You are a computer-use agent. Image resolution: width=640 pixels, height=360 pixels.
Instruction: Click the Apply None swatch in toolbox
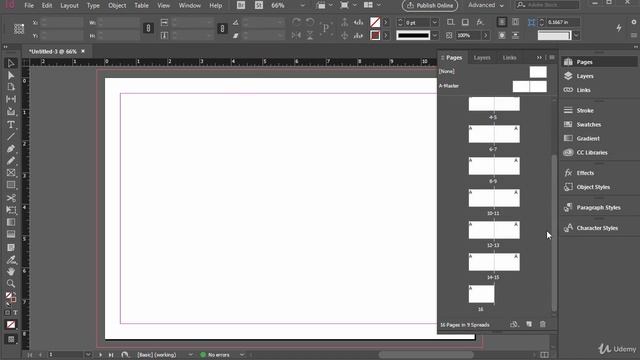11,324
